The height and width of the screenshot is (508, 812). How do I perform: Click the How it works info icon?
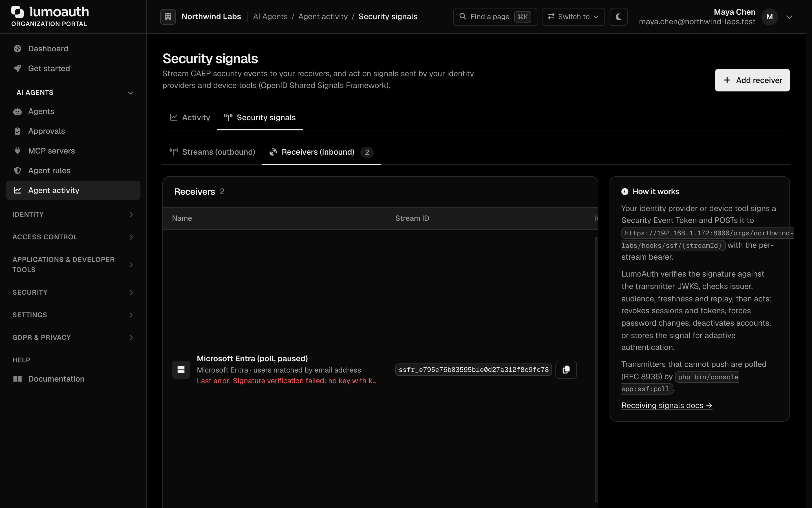pyautogui.click(x=625, y=192)
